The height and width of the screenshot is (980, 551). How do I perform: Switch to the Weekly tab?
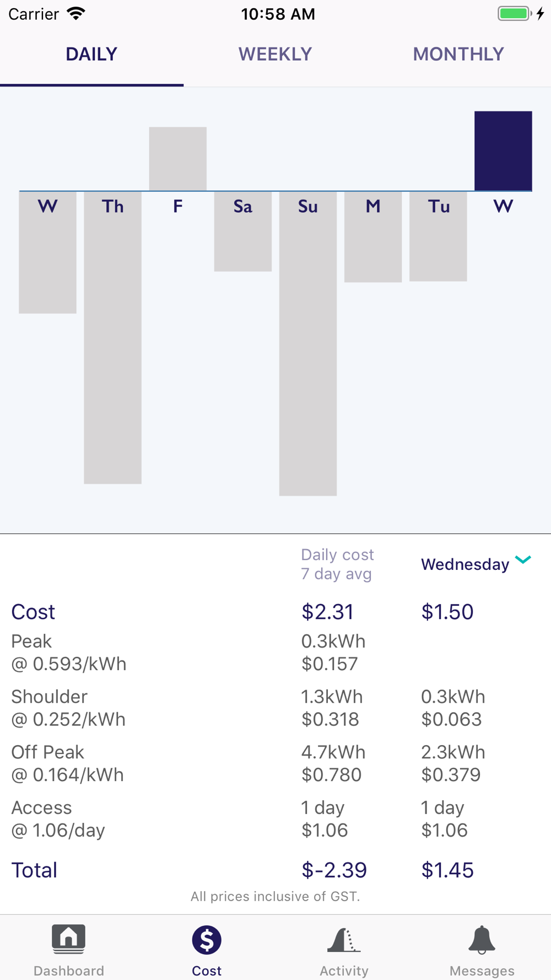pos(275,54)
